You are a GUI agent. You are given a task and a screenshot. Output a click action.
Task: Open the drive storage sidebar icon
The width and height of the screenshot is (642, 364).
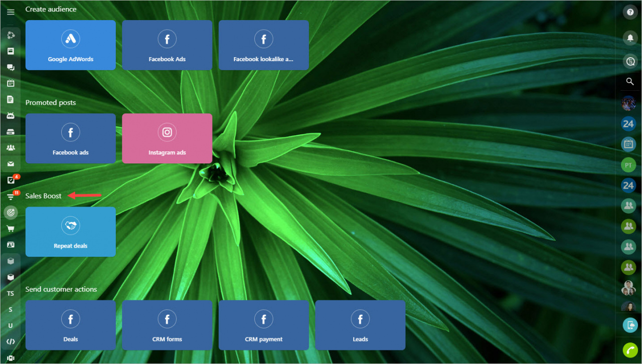[11, 132]
